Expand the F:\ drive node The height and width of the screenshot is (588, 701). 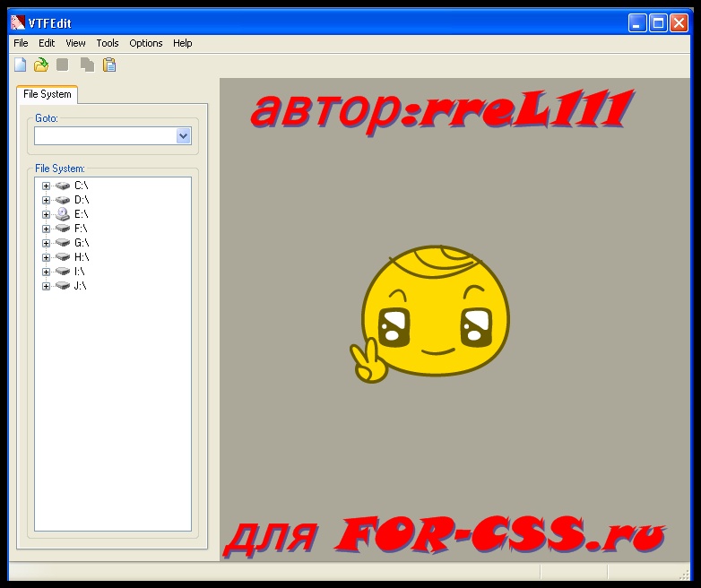pos(46,229)
